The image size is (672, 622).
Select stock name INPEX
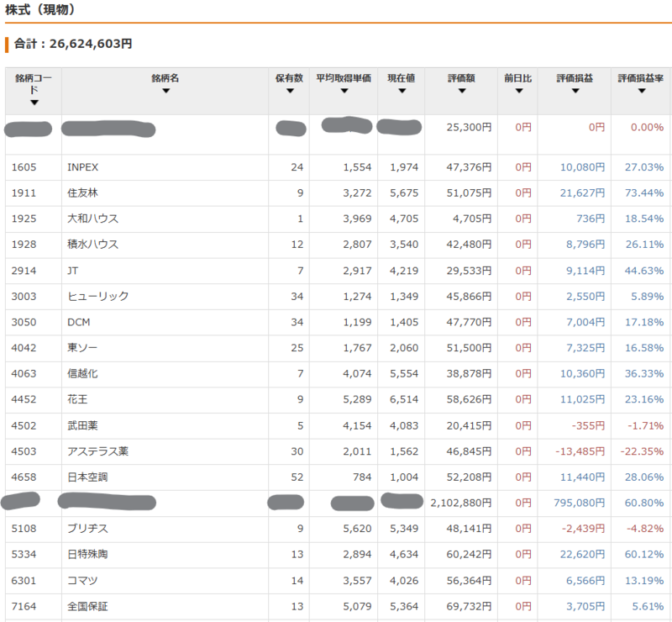[82, 167]
